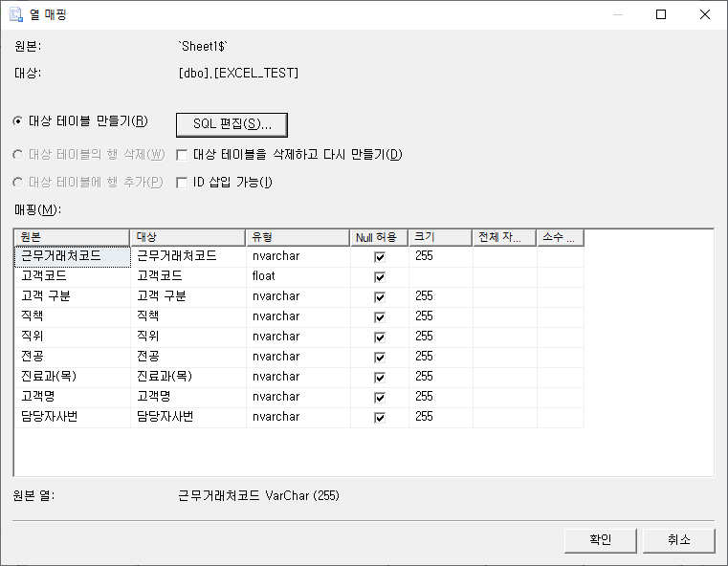This screenshot has height=566, width=728.
Task: Click the 대상 column header
Action: pos(188,237)
